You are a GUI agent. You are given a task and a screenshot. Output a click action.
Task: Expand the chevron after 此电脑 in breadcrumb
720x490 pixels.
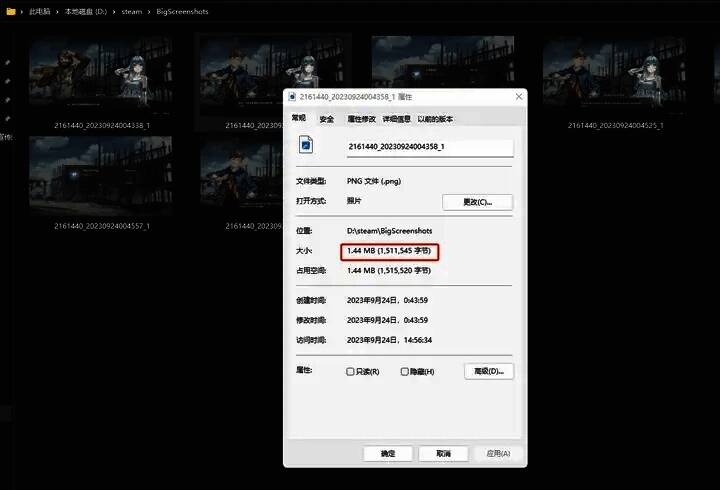coord(58,11)
